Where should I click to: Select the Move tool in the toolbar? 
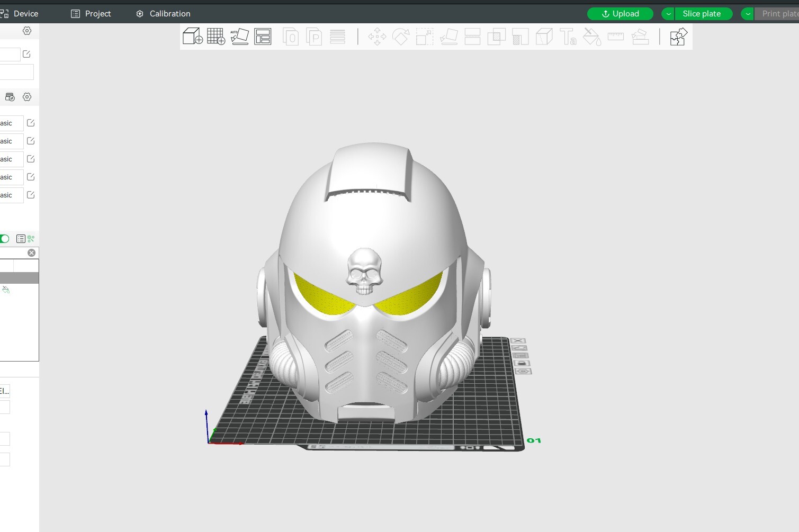pos(377,37)
